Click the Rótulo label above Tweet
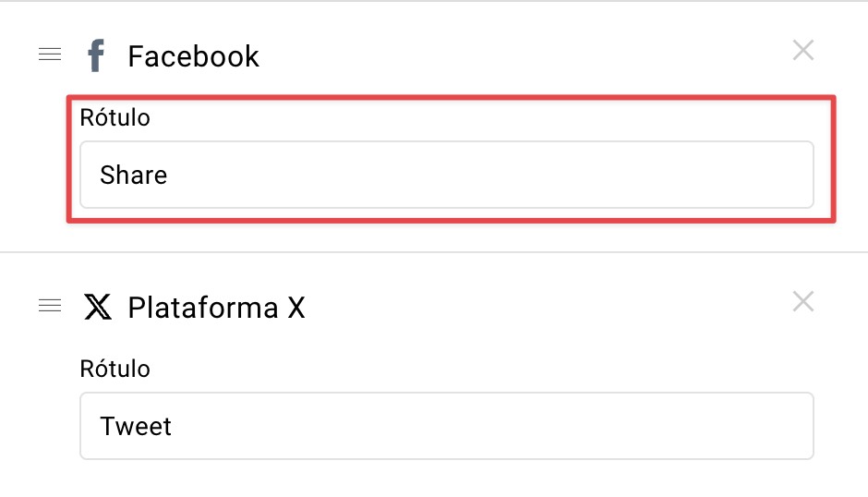Screen dimensions: 868x497 coord(115,369)
